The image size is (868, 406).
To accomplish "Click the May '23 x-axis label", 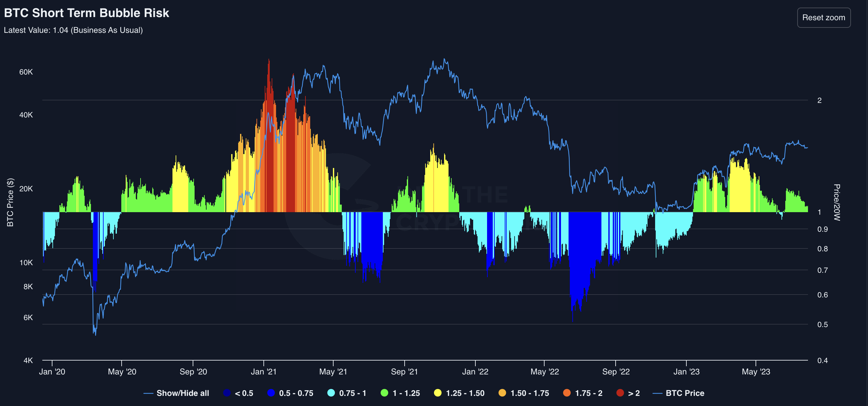I will [756, 372].
